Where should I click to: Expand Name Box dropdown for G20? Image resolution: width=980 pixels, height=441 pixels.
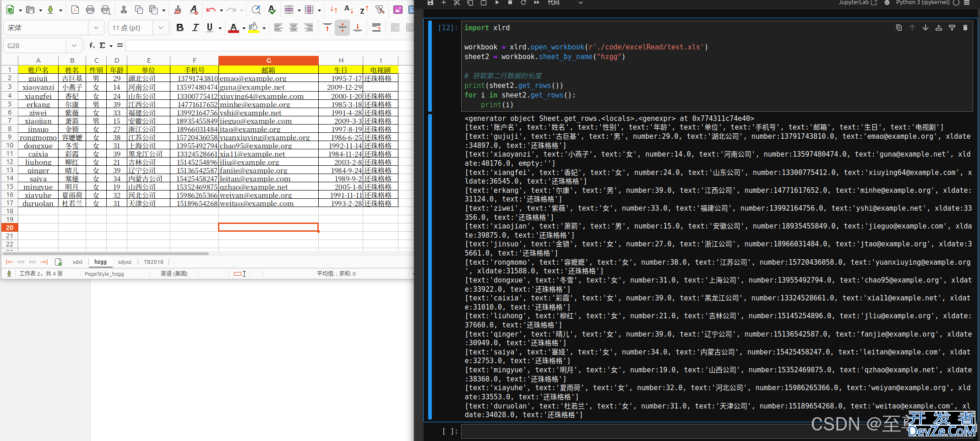[x=74, y=46]
